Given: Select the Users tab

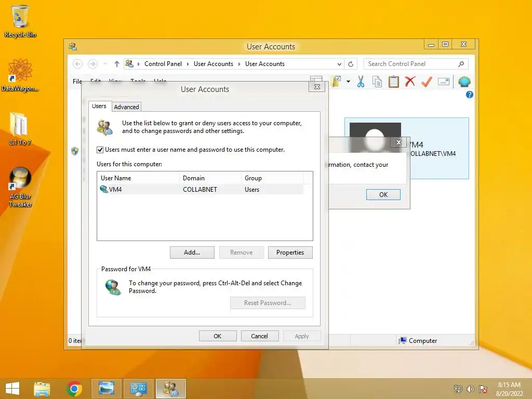Looking at the screenshot, I should [x=99, y=106].
